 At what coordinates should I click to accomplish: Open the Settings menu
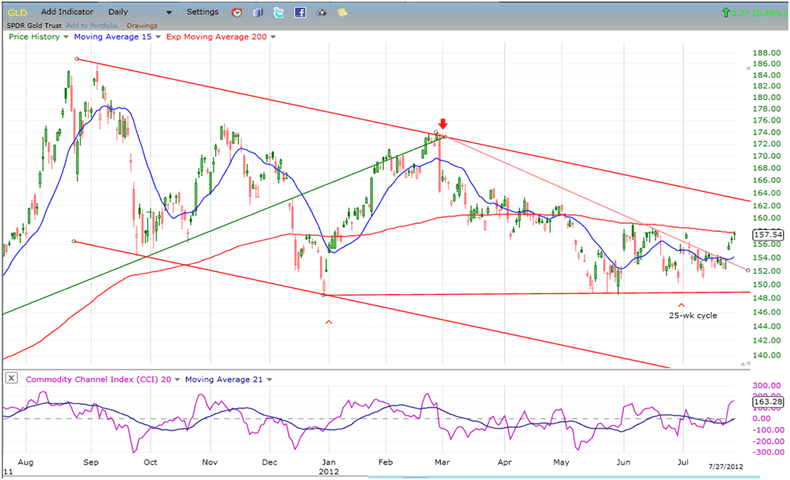tap(202, 12)
